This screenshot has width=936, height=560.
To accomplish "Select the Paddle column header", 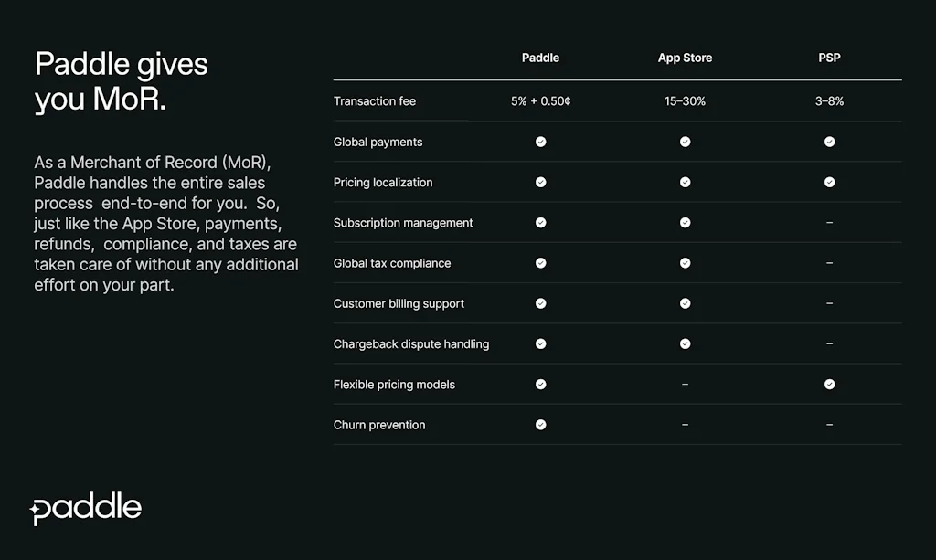I will coord(540,58).
